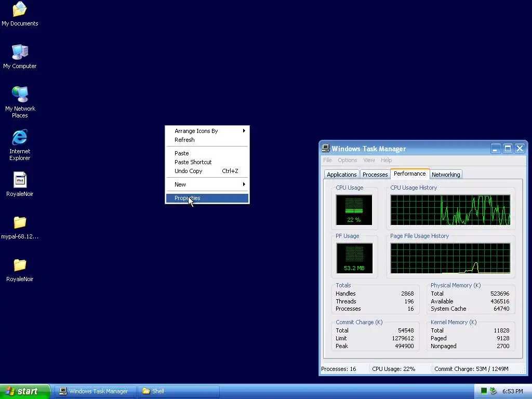Click the CPU Usage gauge
This screenshot has height=399, width=532.
click(354, 210)
